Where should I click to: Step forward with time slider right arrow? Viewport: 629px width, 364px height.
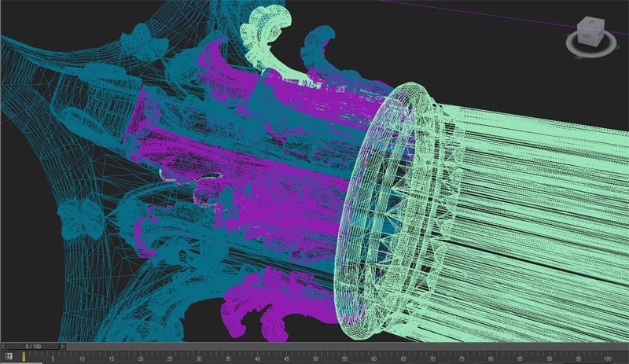[x=63, y=346]
